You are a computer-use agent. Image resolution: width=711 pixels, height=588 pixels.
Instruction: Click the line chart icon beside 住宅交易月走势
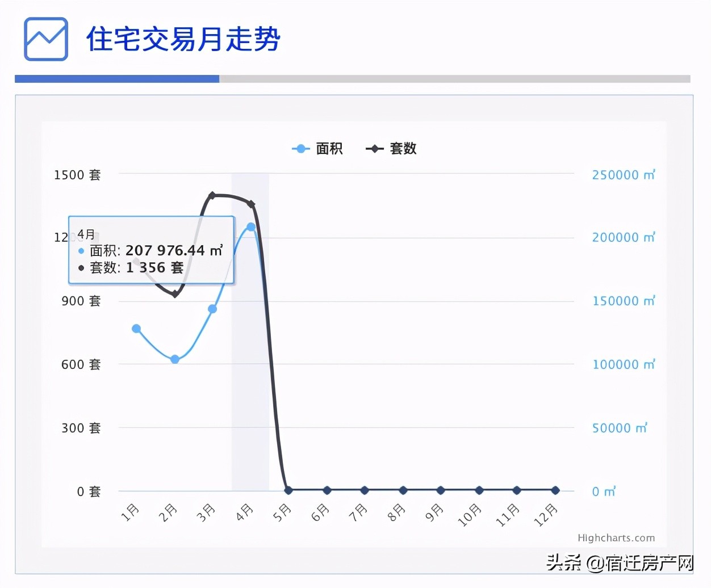[x=45, y=39]
